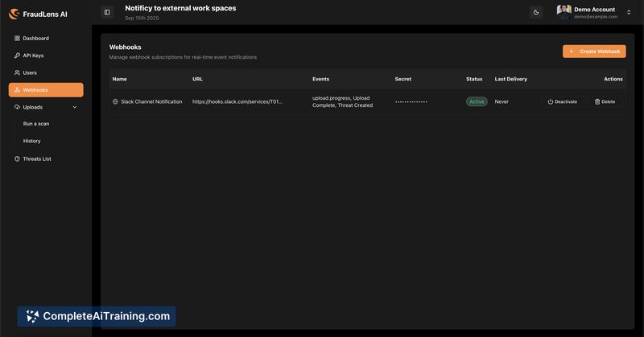Go to Users in the sidebar

tap(46, 72)
